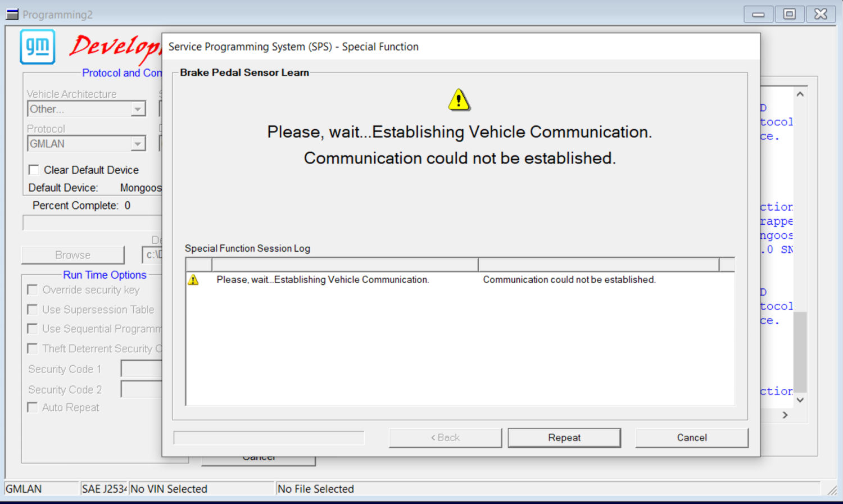Viewport: 843px width, 504px height.
Task: Click the GM logo icon
Action: (38, 47)
